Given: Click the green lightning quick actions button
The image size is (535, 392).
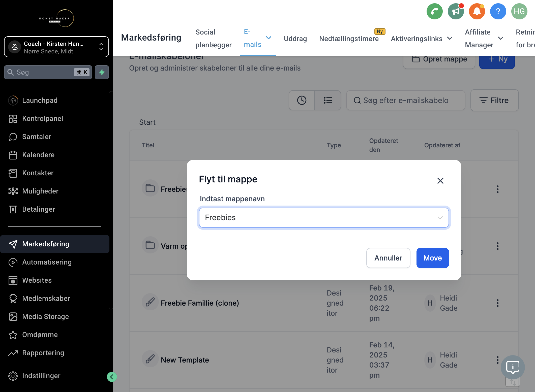Looking at the screenshot, I should pyautogui.click(x=102, y=72).
